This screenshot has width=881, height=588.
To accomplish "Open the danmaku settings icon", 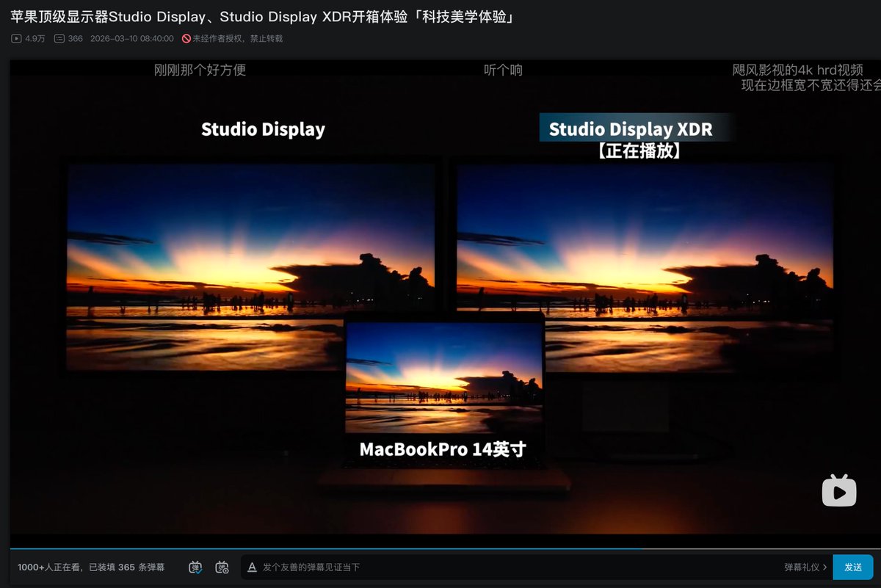I will [222, 567].
